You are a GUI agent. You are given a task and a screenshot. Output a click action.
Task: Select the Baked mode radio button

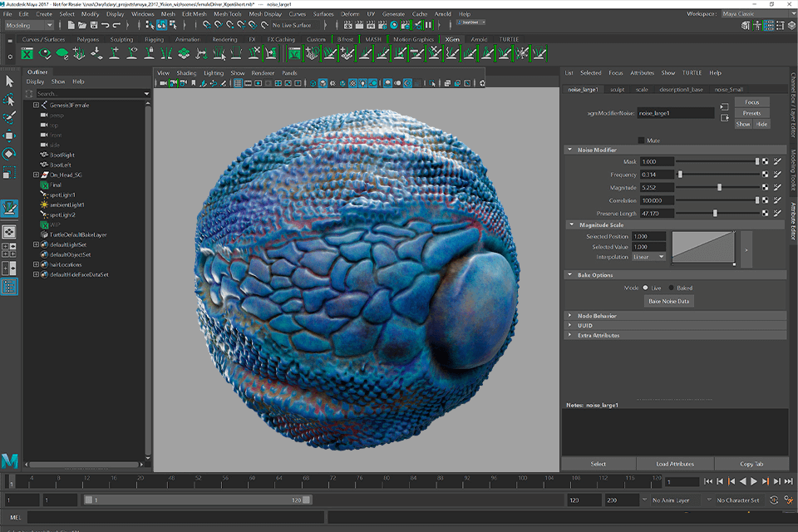tap(672, 288)
